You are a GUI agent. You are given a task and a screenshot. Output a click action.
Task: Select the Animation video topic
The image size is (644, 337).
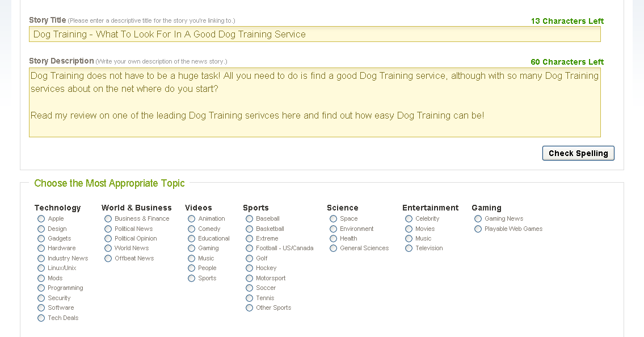[x=192, y=219]
